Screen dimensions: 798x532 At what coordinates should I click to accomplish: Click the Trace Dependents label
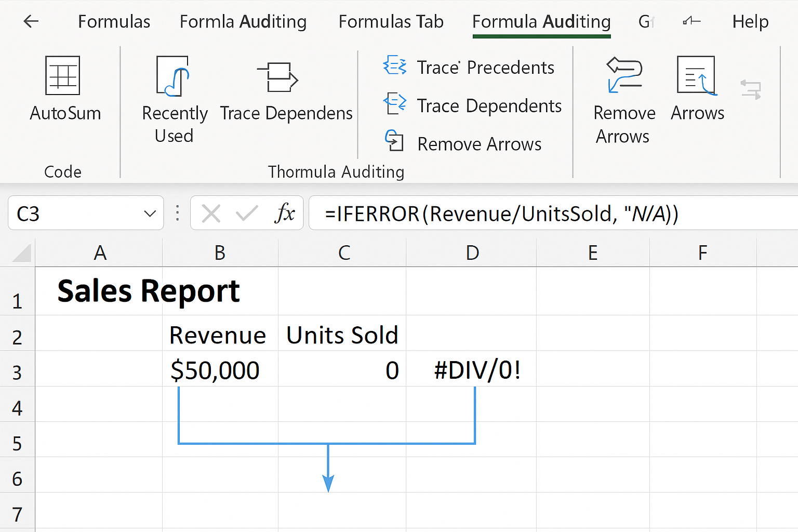(x=489, y=106)
